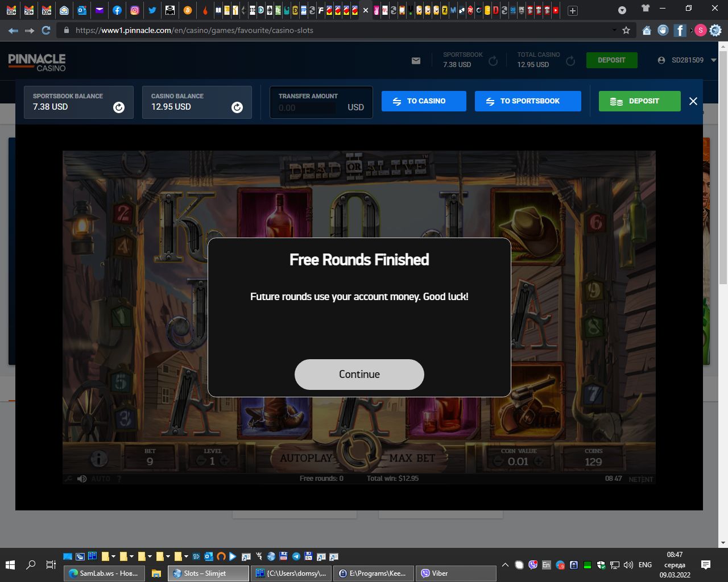The width and height of the screenshot is (728, 582).
Task: Refresh the header Sportsbook 7.38 USD balance
Action: 493,61
